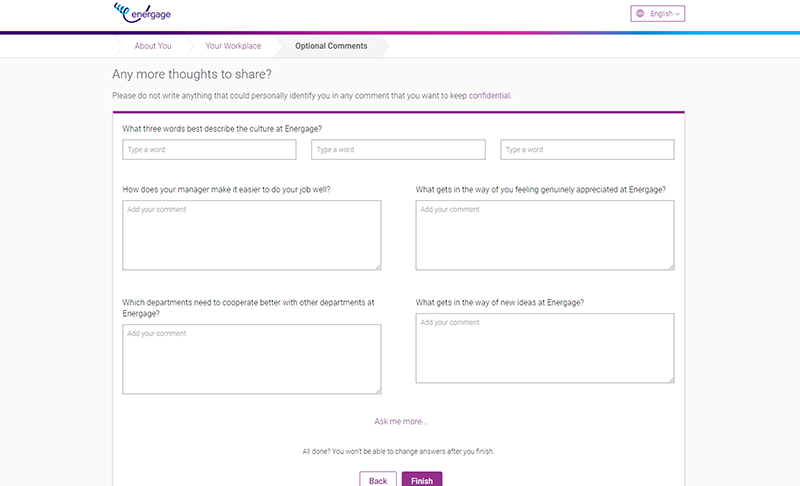Click the Finish button
This screenshot has width=800, height=486.
pos(422,480)
